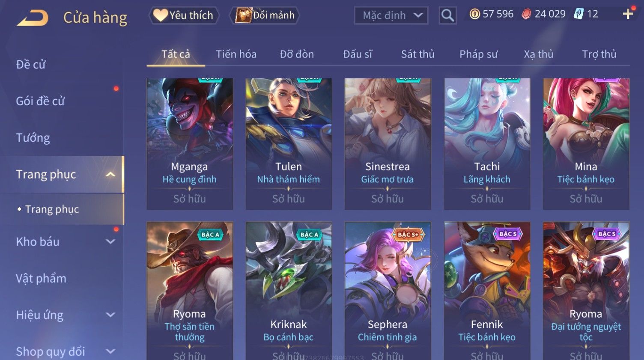Tap the blue voucher ticket icon

tap(578, 14)
